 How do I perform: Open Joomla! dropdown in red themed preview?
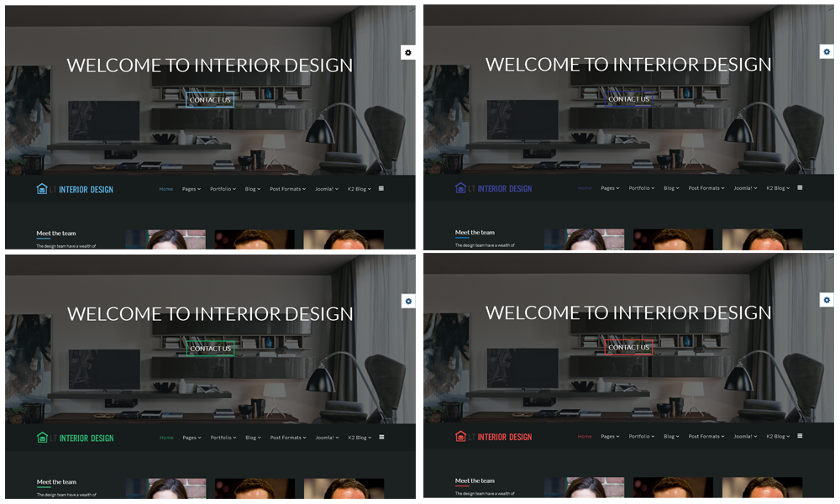(x=746, y=436)
